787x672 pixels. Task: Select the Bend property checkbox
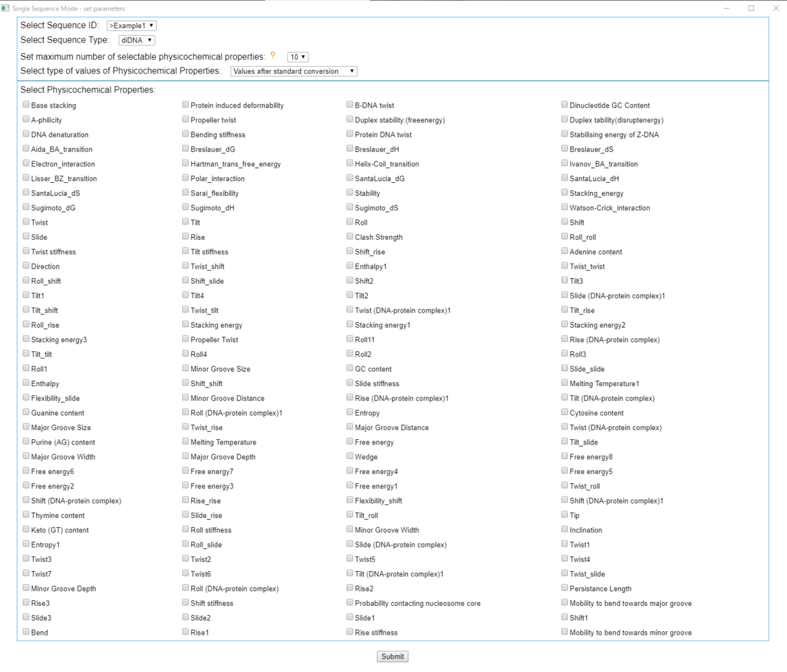[x=26, y=631]
